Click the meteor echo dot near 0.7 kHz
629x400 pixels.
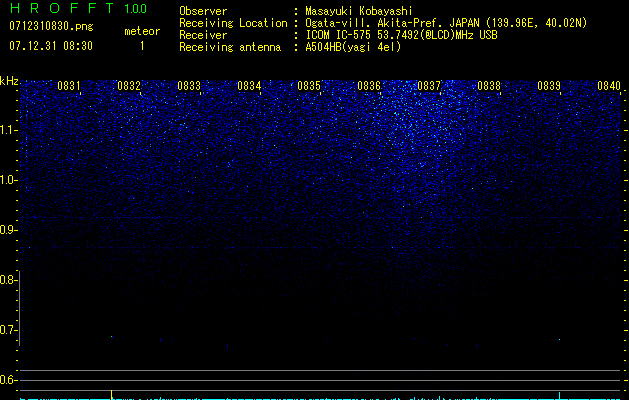112,337
